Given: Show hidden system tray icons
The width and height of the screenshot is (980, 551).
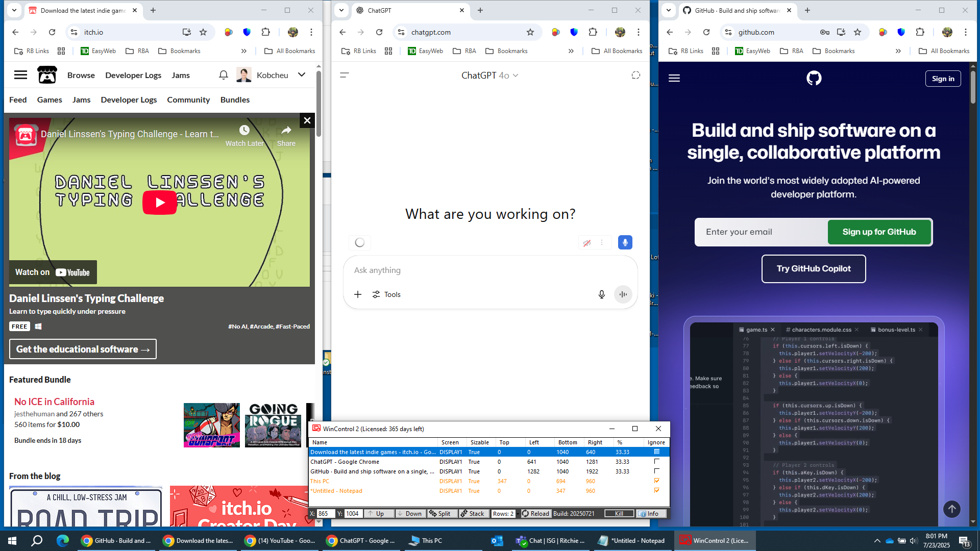Looking at the screenshot, I should point(877,541).
